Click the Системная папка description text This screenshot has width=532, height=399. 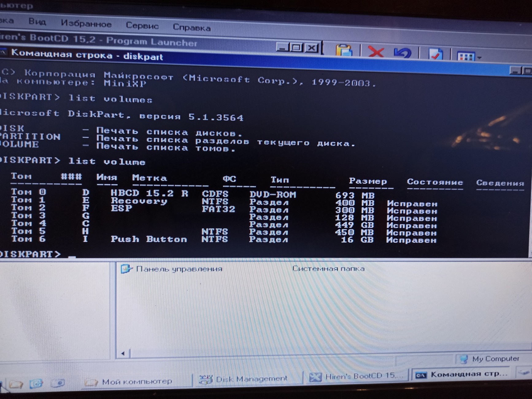(x=328, y=268)
